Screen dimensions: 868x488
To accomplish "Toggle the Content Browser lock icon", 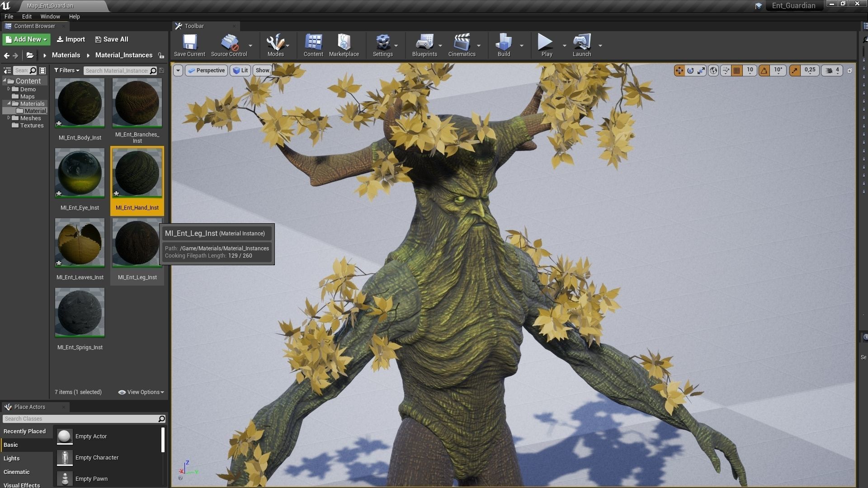I will pos(161,56).
